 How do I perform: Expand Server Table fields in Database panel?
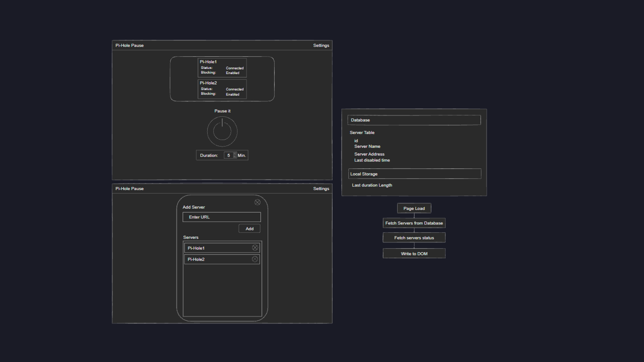pyautogui.click(x=362, y=132)
